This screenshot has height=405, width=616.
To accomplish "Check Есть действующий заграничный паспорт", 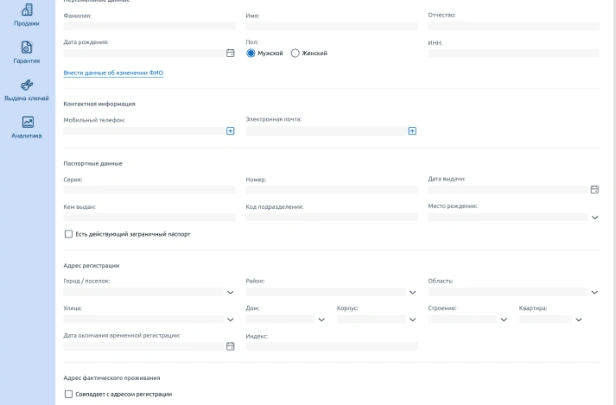I will click(x=68, y=234).
